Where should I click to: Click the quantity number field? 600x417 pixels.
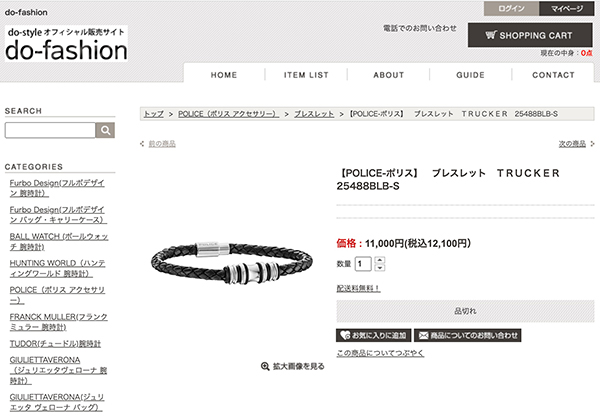tap(363, 264)
